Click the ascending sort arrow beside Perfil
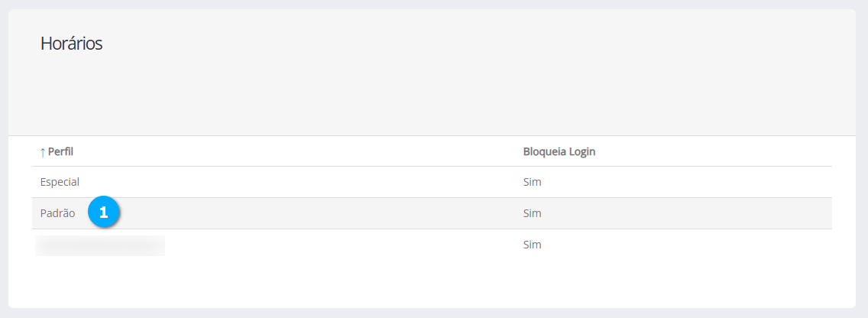 [x=43, y=152]
